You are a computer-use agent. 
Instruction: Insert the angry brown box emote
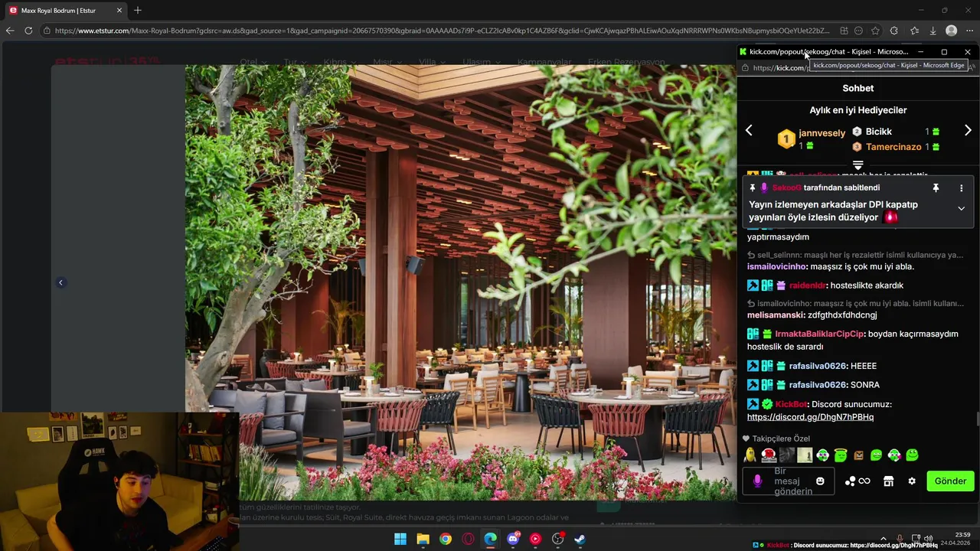(858, 455)
